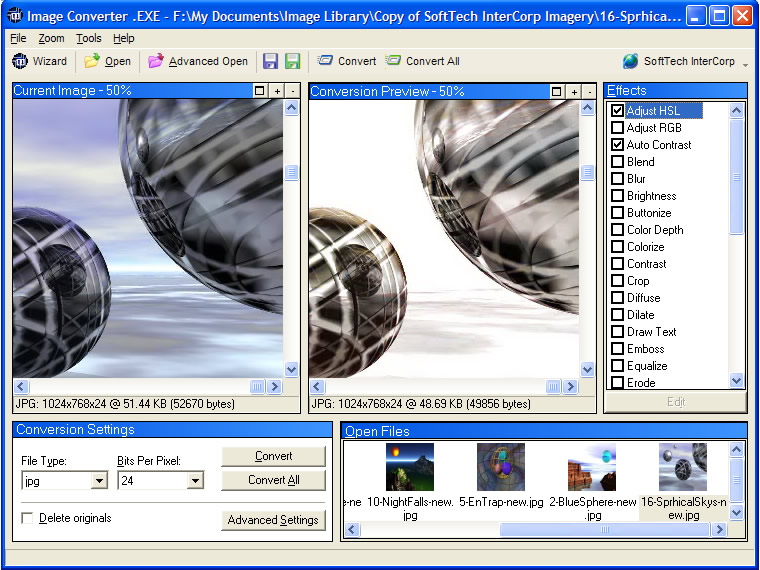Enable the Emboss effect checkbox

coord(618,349)
